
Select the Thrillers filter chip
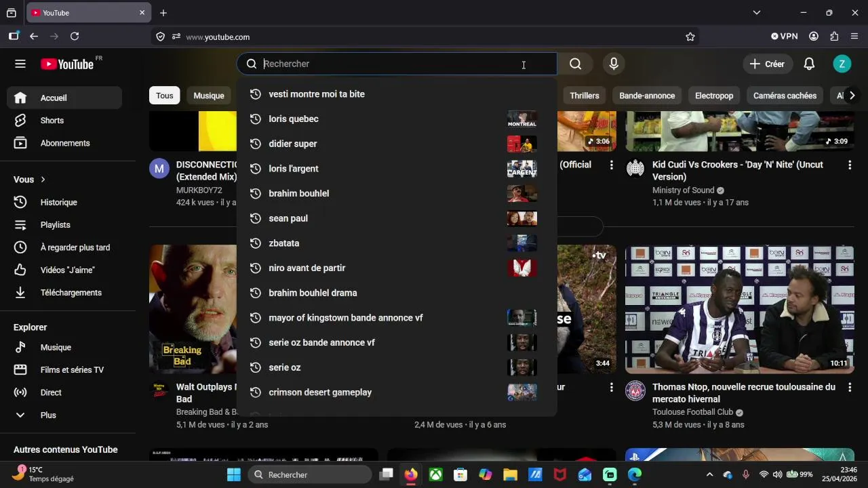pos(585,96)
